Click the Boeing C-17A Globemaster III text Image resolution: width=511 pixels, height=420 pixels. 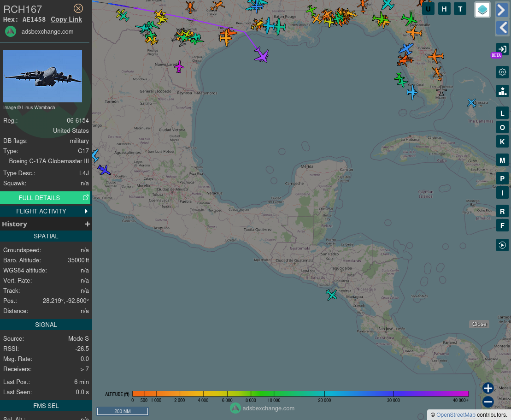tap(49, 161)
